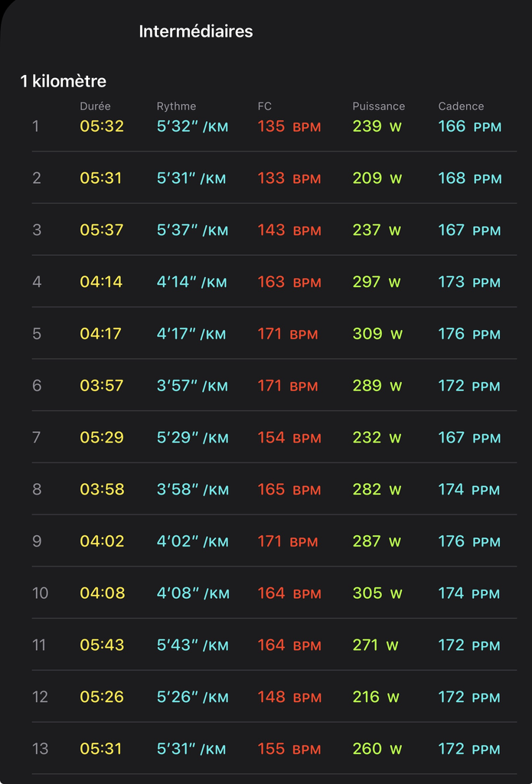Select pace 5'32" /KM in split 1
The height and width of the screenshot is (784, 532).
point(192,126)
